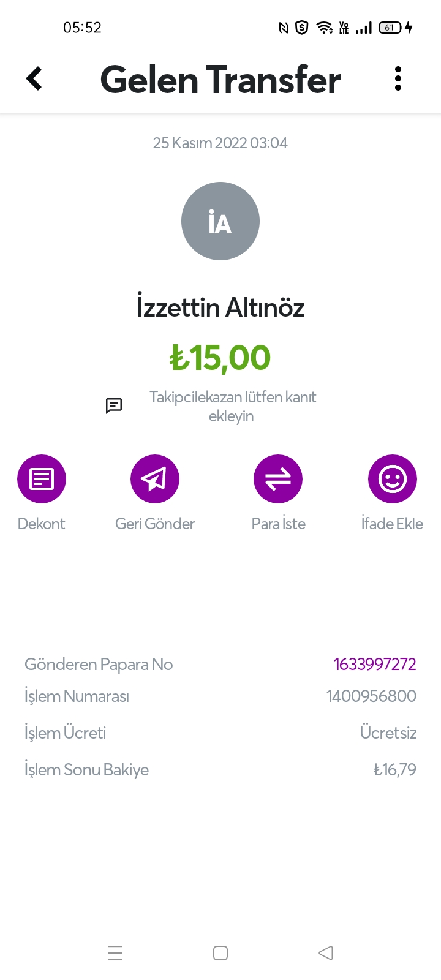Tap the transaction note message icon
This screenshot has width=441, height=980.
[x=114, y=405]
